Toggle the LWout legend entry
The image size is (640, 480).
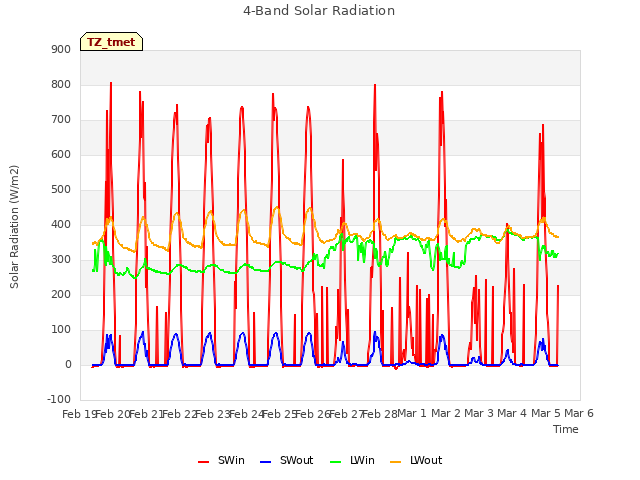[416, 460]
